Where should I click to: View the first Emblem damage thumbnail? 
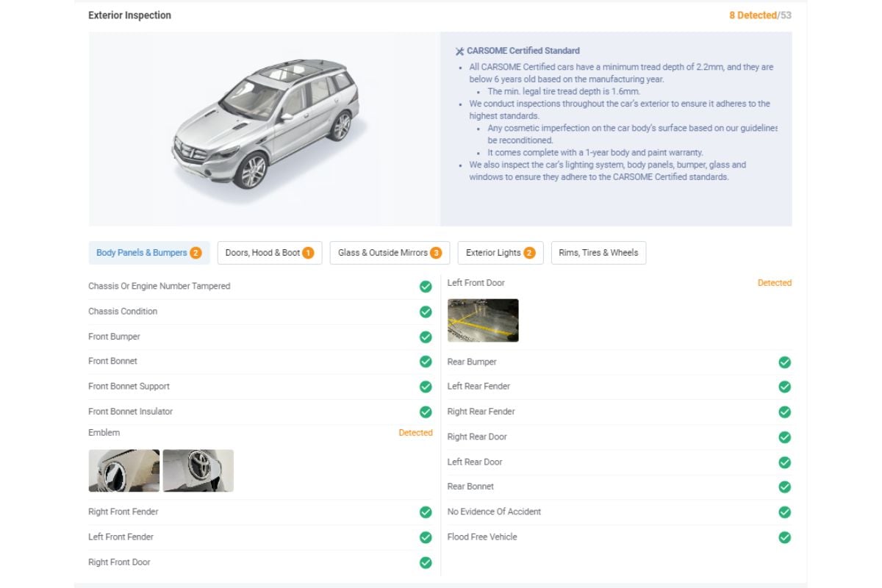(x=123, y=470)
